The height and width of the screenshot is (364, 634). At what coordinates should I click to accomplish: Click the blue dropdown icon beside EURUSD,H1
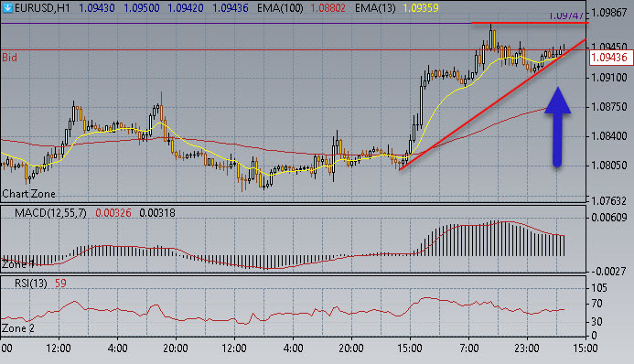click(x=7, y=7)
